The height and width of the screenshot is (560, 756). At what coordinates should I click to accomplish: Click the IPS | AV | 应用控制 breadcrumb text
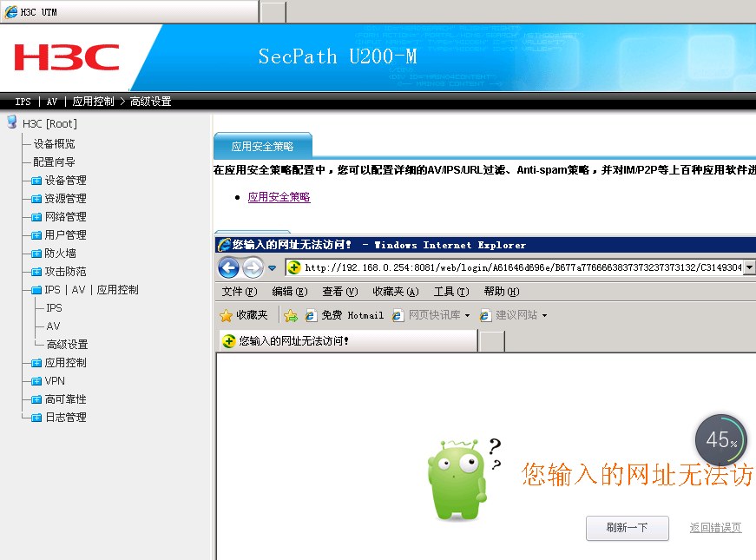pyautogui.click(x=64, y=102)
